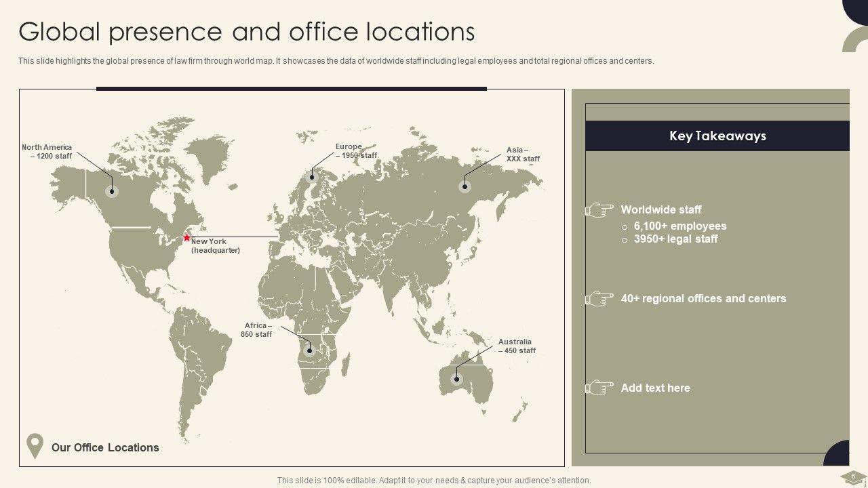Select the Australia location marker dot
The image size is (868, 488).
tap(456, 380)
